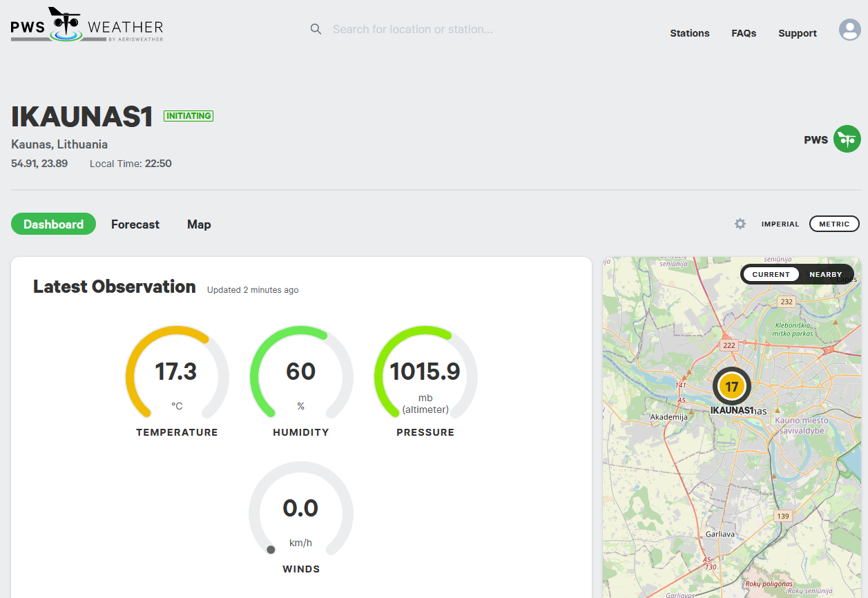Image resolution: width=868 pixels, height=598 pixels.
Task: Click the Akademija label on the map
Action: [x=669, y=417]
